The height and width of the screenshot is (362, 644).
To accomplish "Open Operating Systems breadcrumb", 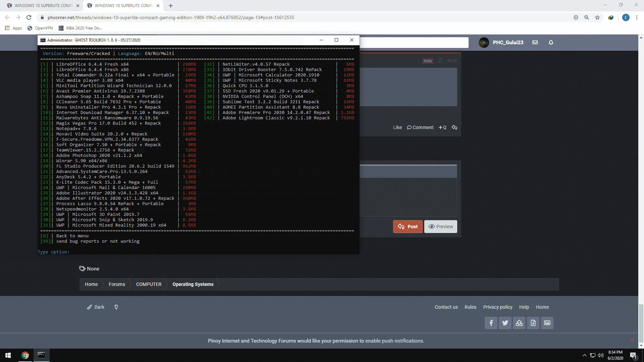I will 193,284.
